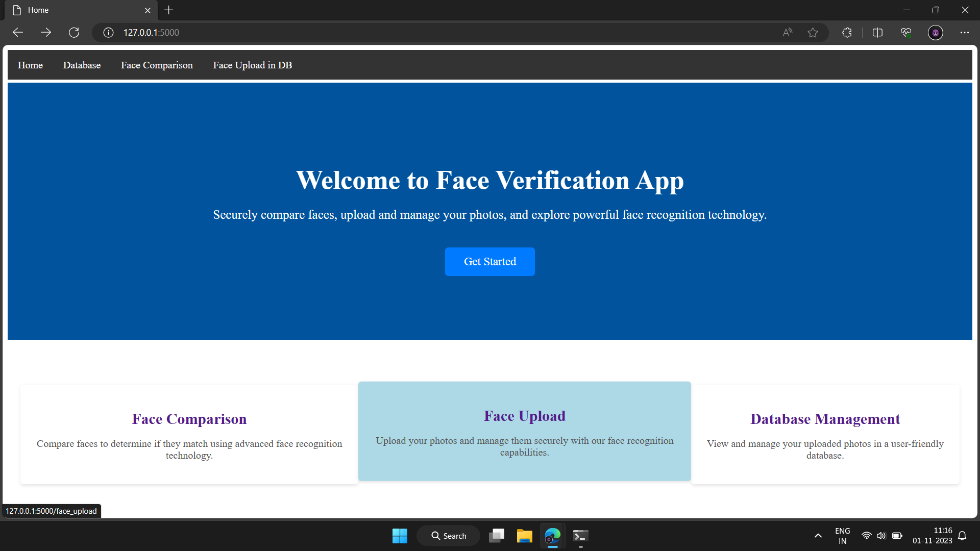Open File Explorer from the taskbar
Image resolution: width=980 pixels, height=551 pixels.
(524, 536)
